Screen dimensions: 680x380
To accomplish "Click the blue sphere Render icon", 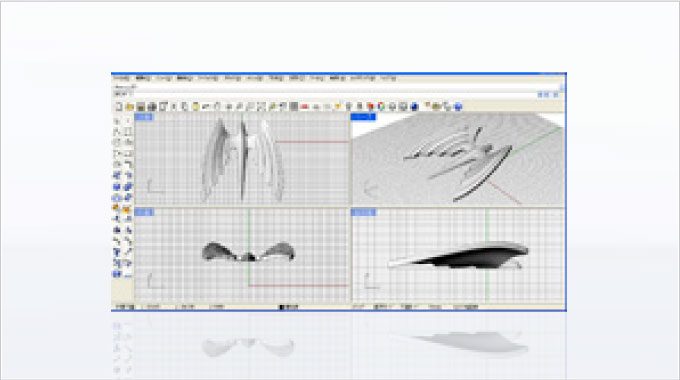I will click(414, 106).
